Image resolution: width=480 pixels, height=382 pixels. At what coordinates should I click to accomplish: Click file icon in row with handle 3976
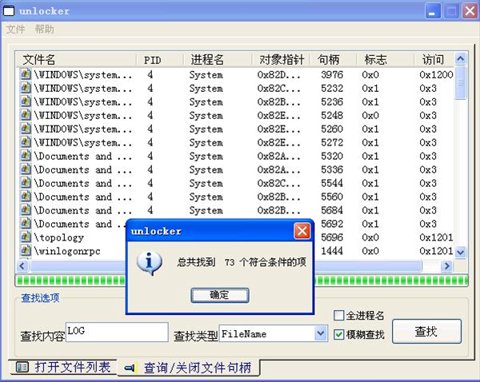(25, 74)
